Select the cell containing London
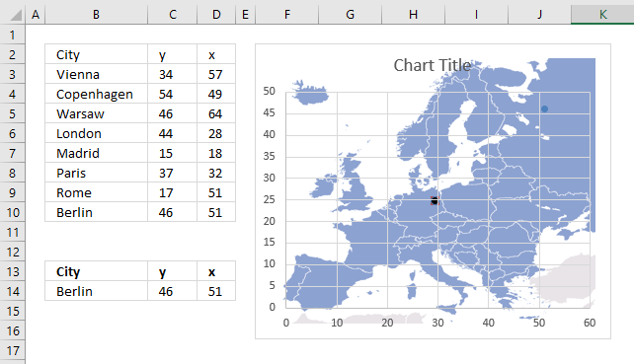Screen dimensions: 634x364 96,134
